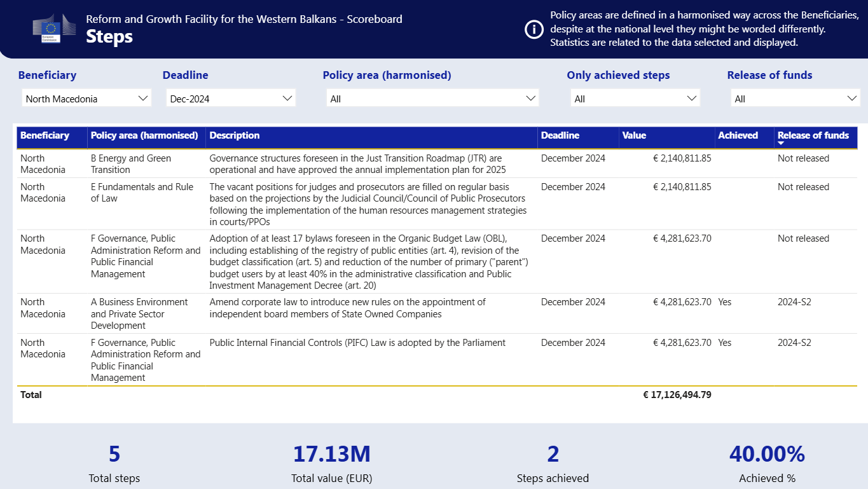Screen dimensions: 868x489
Task: Open the Policy area (harmonised) dropdown
Action: point(432,99)
